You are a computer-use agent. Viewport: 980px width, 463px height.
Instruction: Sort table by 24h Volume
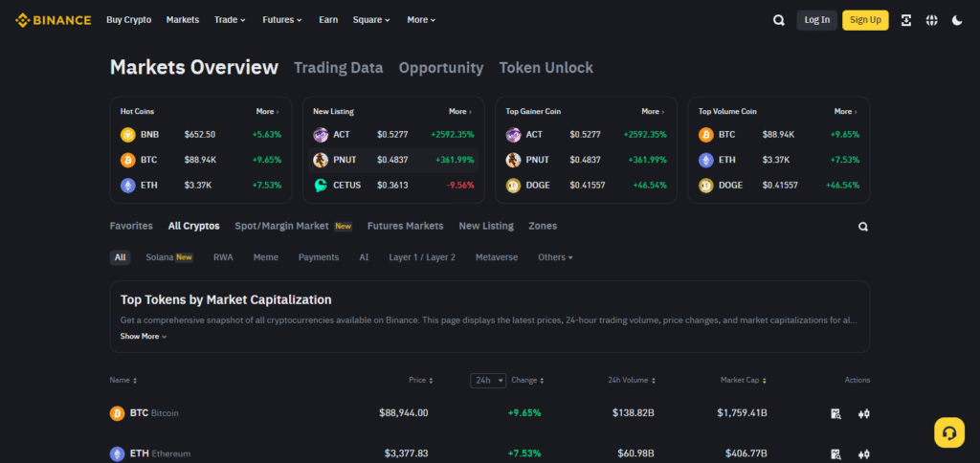632,380
